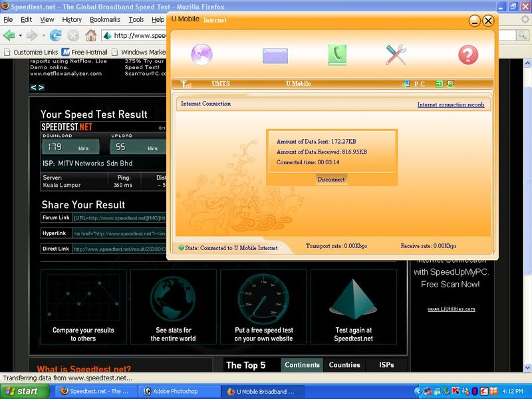The height and width of the screenshot is (399, 532).
Task: Open the www.netflowanalyzer.com ad link
Action: 66,74
